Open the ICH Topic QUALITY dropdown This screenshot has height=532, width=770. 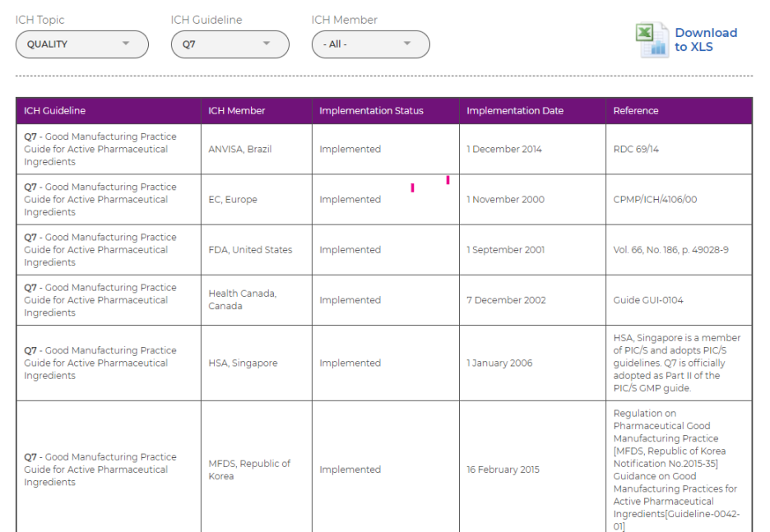[x=82, y=44]
